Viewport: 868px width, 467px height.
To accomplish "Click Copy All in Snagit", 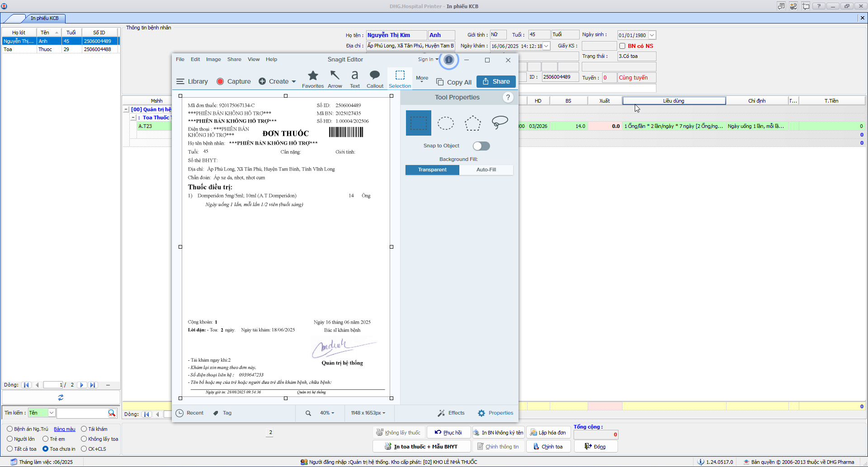I will pos(454,82).
